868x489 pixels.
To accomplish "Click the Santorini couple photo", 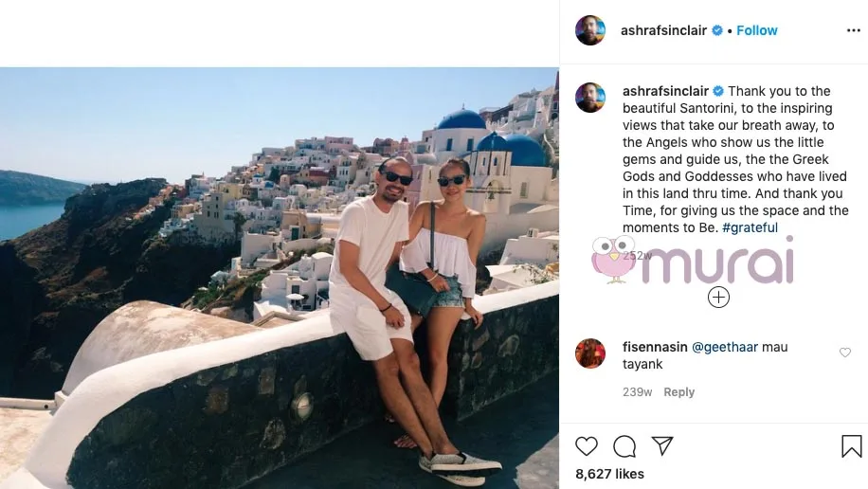I will tap(279, 278).
